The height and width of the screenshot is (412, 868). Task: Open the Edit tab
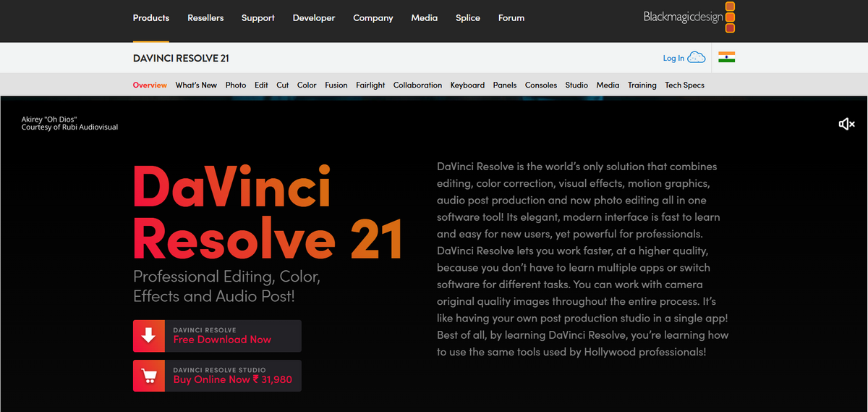(x=261, y=85)
